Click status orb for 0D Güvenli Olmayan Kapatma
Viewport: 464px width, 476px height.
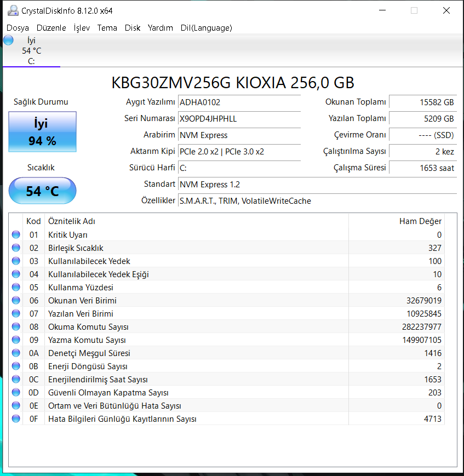[16, 393]
